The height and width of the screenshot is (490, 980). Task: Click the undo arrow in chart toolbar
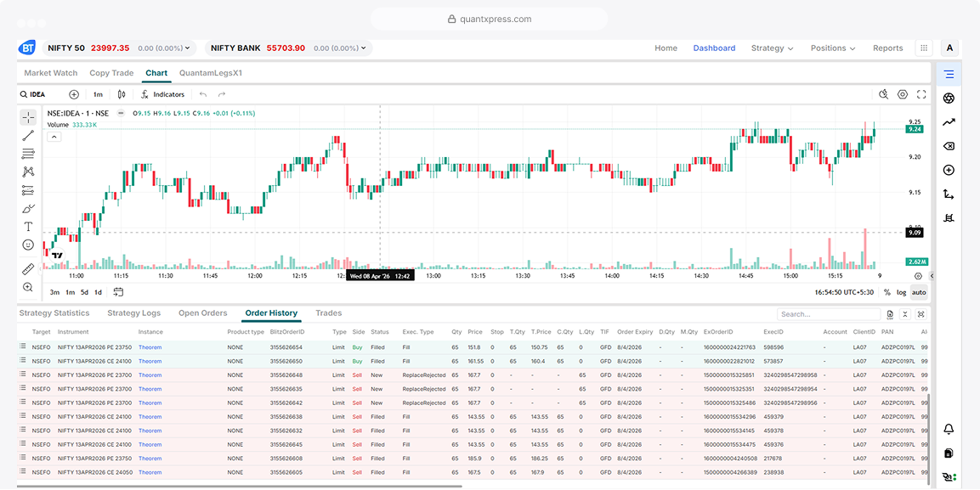coord(202,94)
